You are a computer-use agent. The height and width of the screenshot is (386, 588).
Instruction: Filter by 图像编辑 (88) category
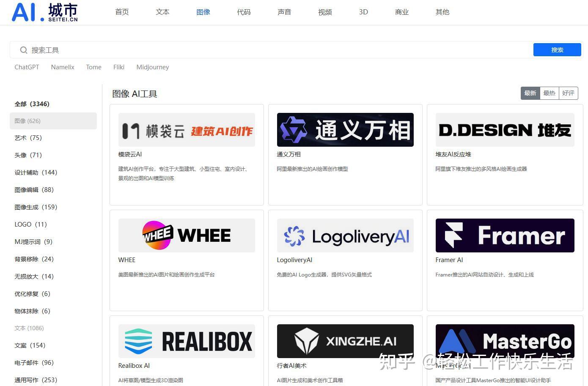click(x=34, y=190)
